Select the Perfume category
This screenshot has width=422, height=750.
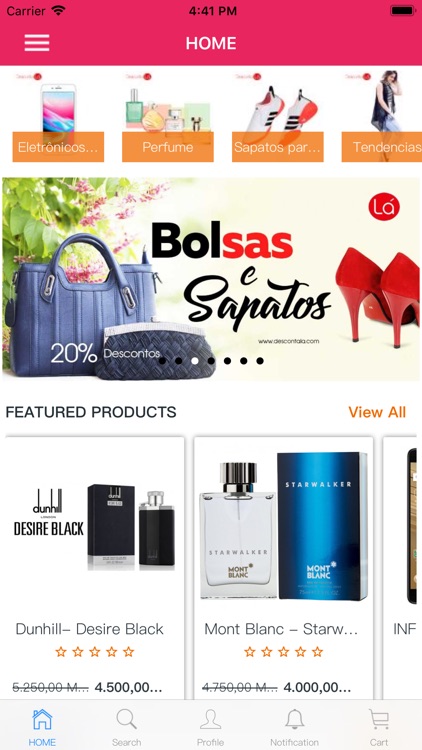click(167, 147)
